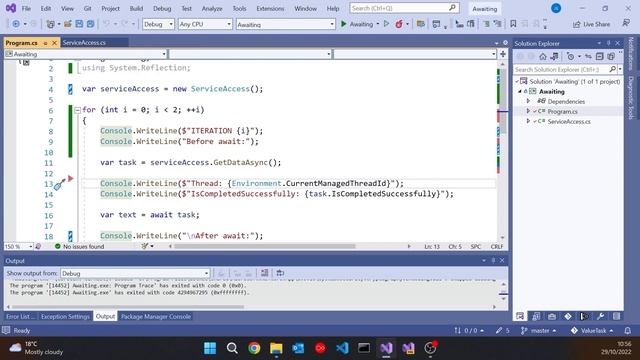Click the Toggle Word Wrap icon in Output
The image size is (640, 360).
pyautogui.click(x=280, y=273)
